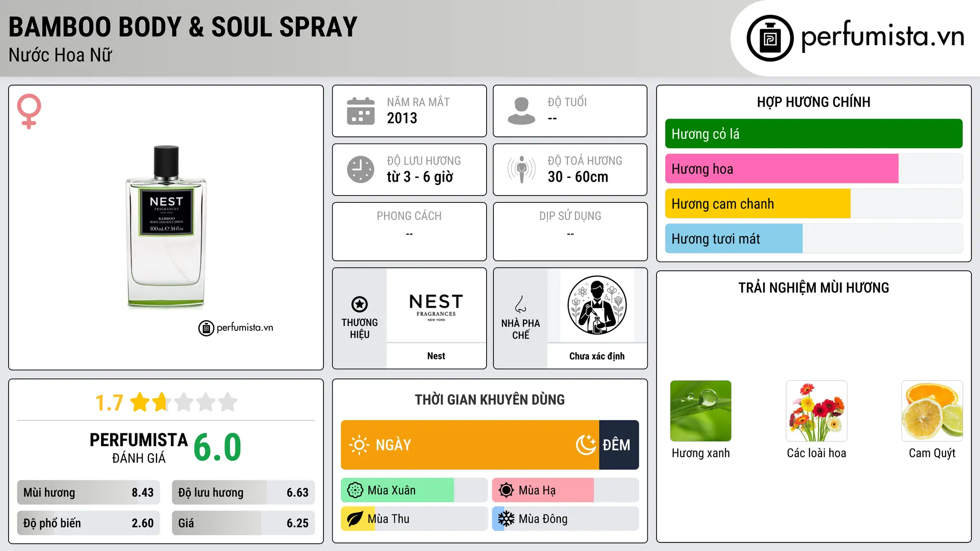Click the yellow Hương cam chanh accord bar
Image resolution: width=980 pixels, height=551 pixels.
[758, 204]
